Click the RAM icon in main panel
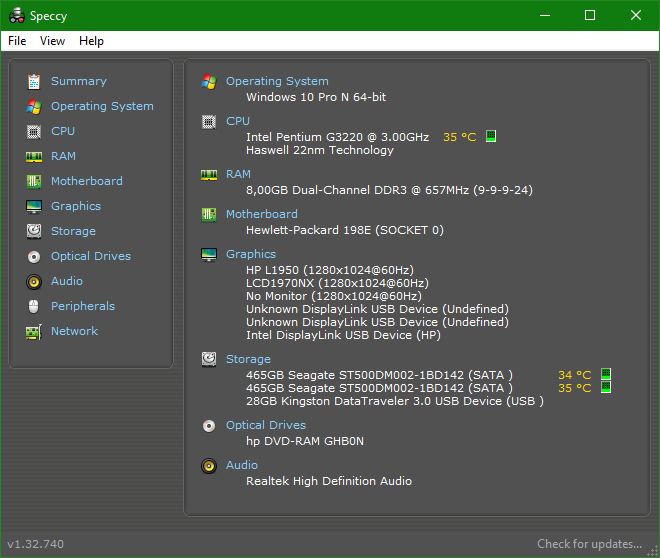Viewport: 660px width, 558px height. click(x=209, y=175)
